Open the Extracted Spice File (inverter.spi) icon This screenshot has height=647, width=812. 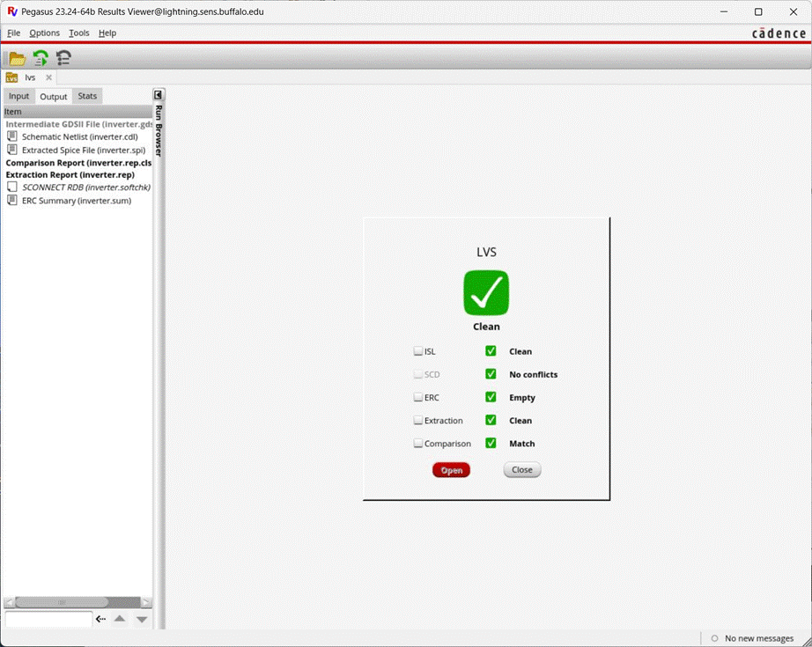pyautogui.click(x=13, y=150)
